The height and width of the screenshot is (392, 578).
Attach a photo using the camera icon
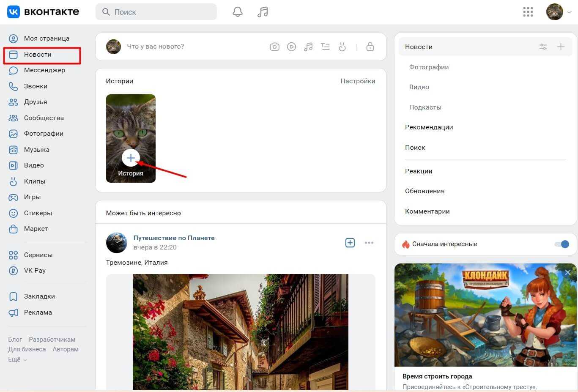(274, 47)
